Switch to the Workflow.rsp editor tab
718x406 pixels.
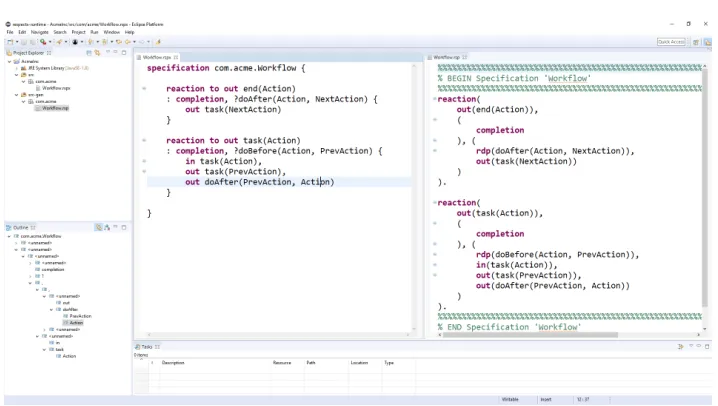tap(446, 57)
